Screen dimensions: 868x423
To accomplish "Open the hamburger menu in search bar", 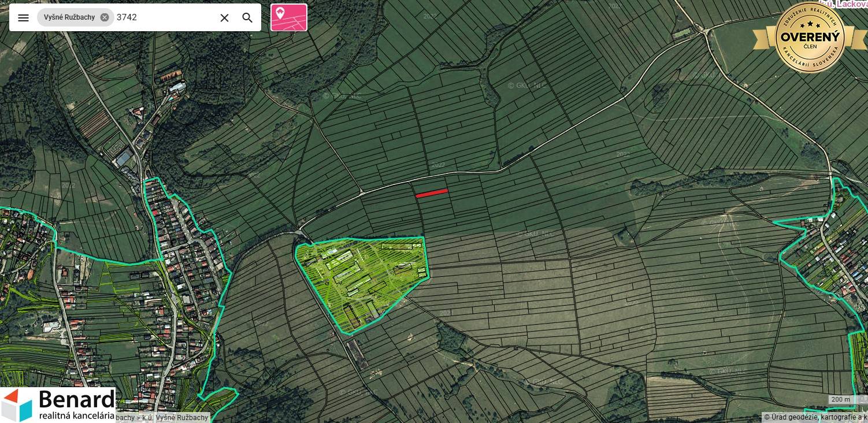I will click(x=23, y=17).
